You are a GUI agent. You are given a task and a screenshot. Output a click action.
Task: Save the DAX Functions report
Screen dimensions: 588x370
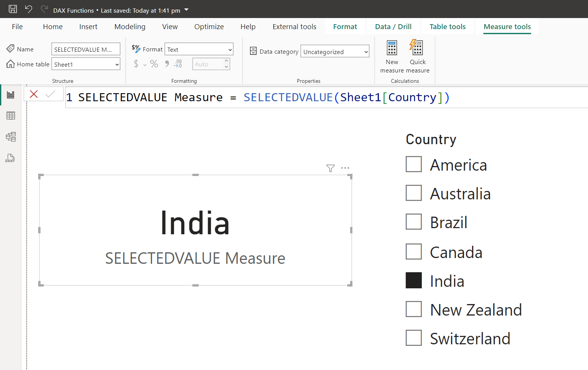click(13, 9)
